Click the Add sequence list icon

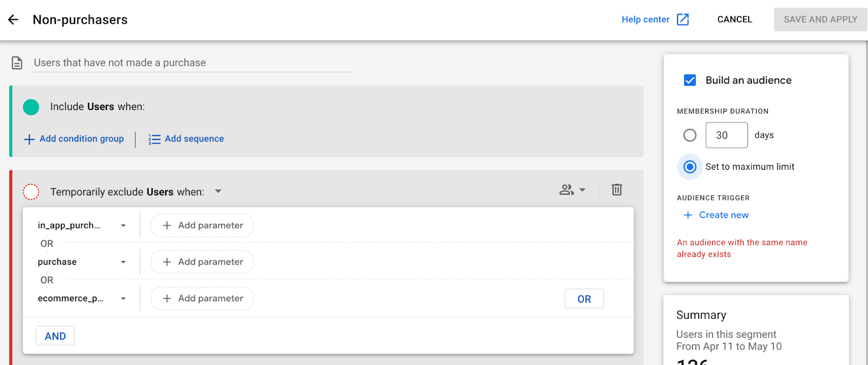pos(155,139)
